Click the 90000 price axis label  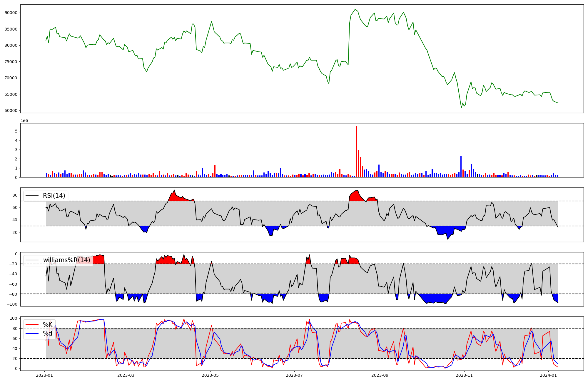(11, 13)
